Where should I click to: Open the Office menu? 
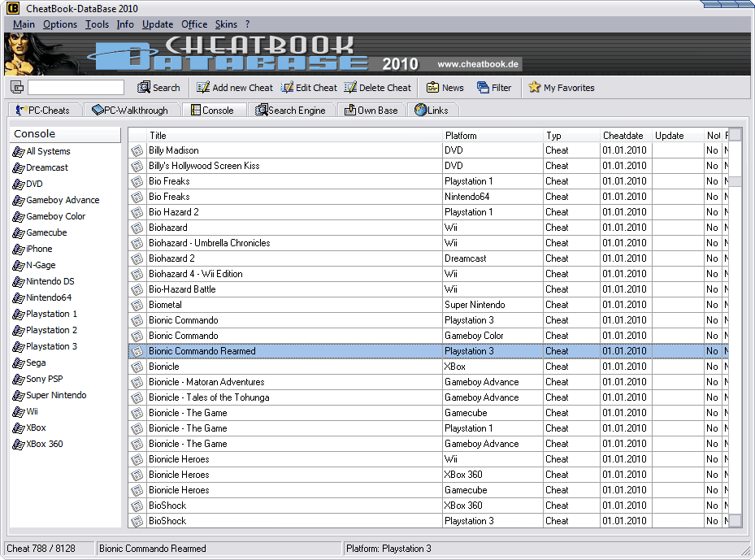pos(194,24)
